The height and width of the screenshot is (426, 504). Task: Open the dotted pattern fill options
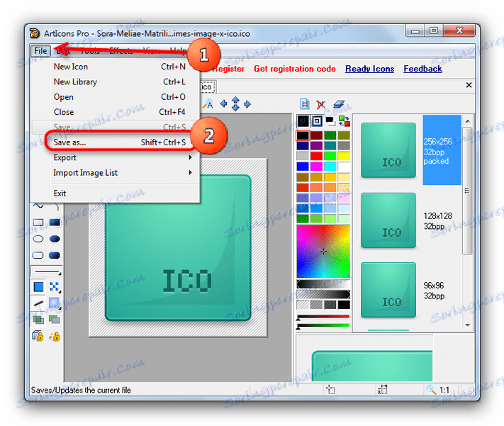[x=55, y=287]
